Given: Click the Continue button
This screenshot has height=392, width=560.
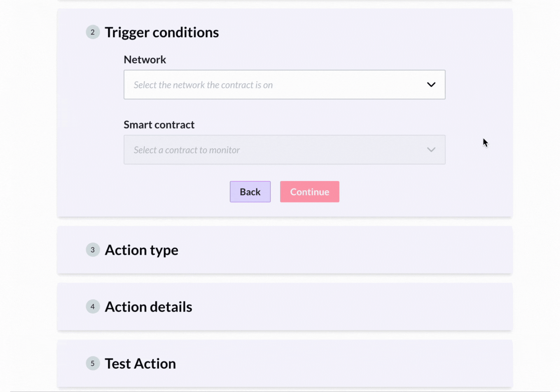Looking at the screenshot, I should [309, 191].
